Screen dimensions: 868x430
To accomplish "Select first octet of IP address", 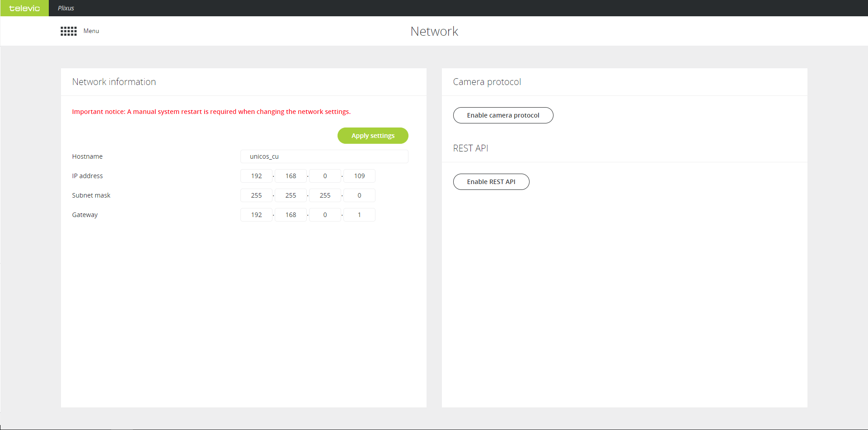I will (x=256, y=176).
